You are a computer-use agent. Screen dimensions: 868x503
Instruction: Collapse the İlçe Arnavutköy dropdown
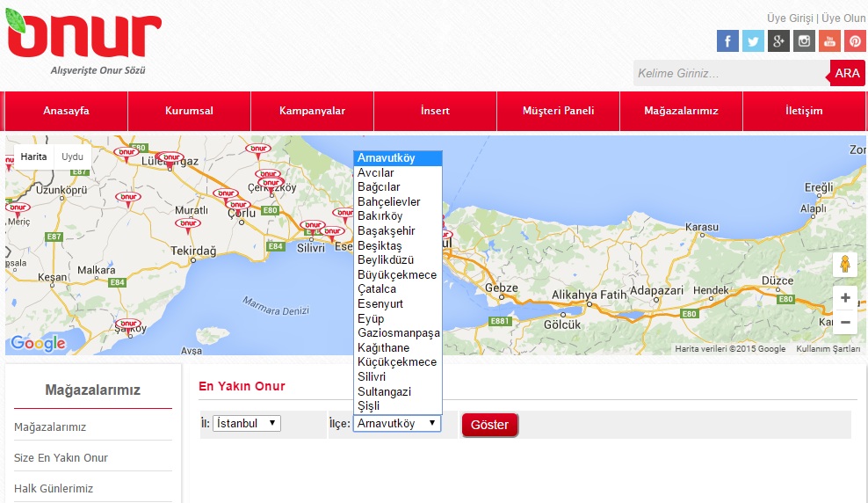click(397, 423)
